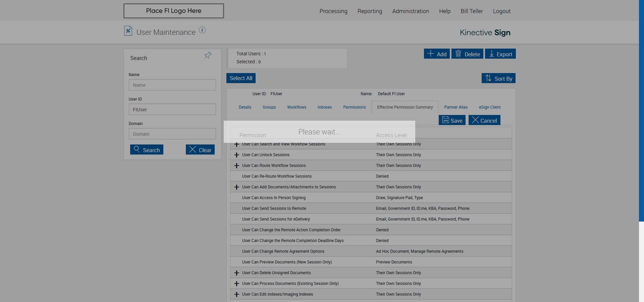The image size is (644, 302).
Task: Click the Domain input field
Action: (x=172, y=134)
